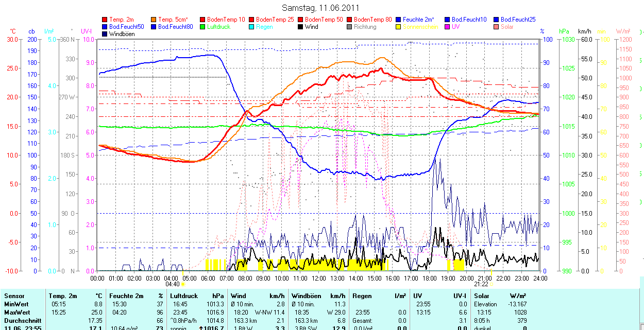Click the cyan Regen legend square
Screen dimensions: 644x330
coord(252,27)
